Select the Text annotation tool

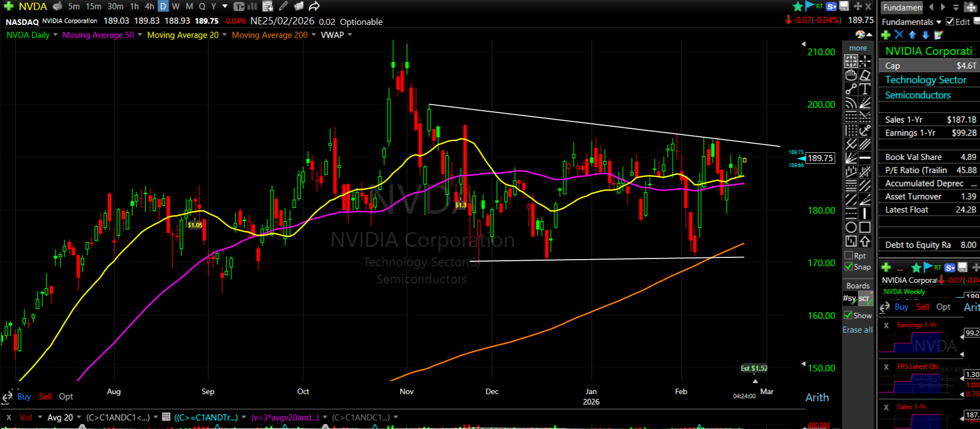coord(865,89)
